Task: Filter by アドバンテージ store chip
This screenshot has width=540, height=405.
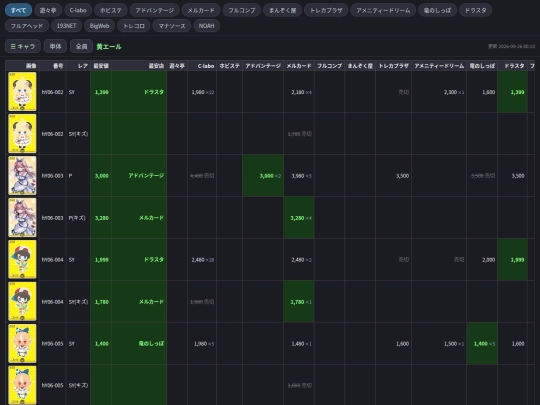Action: [x=154, y=10]
